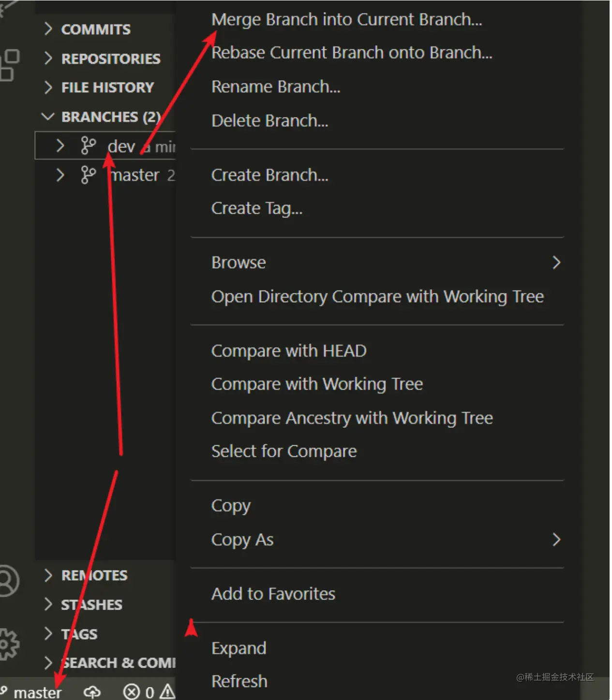Open the Manage gear icon

(x=8, y=643)
